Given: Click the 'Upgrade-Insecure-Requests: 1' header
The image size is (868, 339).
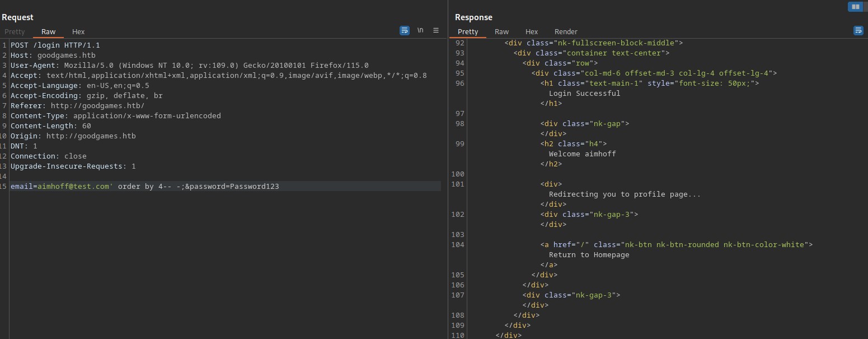Looking at the screenshot, I should 73,166.
